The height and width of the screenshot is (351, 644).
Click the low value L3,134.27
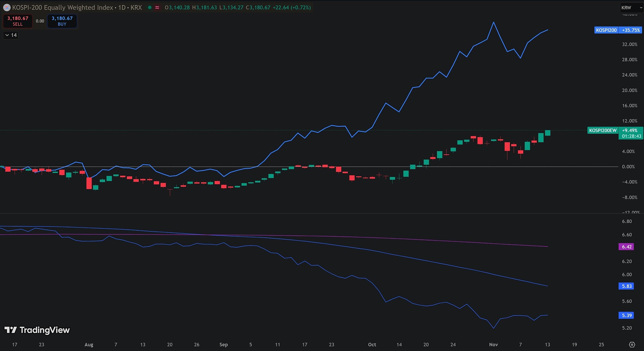tap(231, 7)
